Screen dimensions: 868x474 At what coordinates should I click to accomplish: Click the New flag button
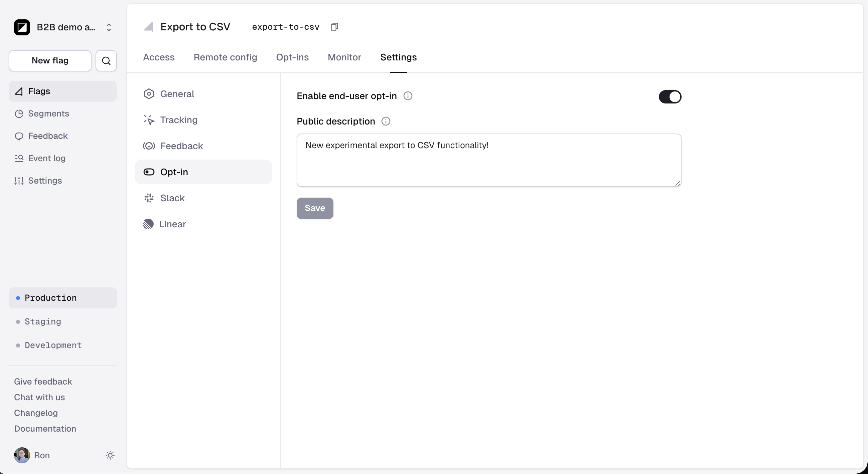50,61
